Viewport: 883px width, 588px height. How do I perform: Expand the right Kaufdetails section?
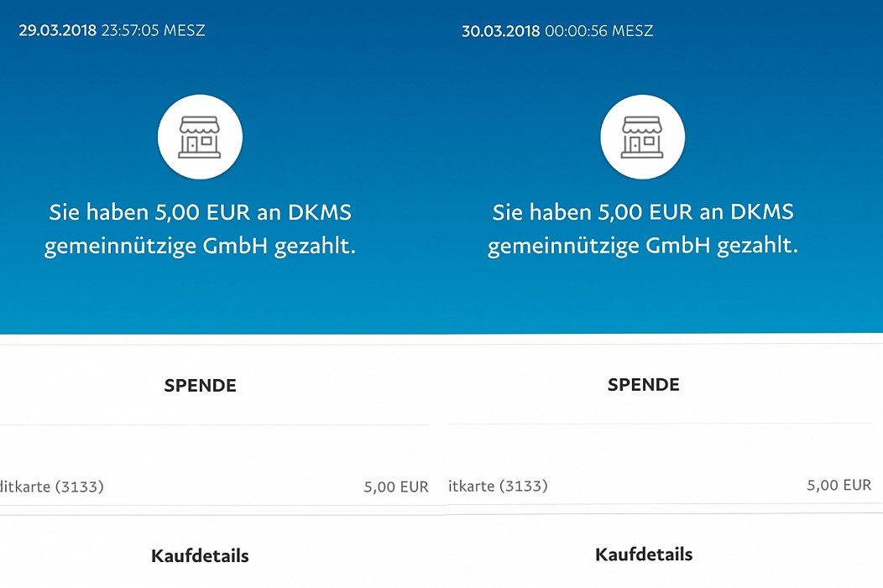click(644, 554)
